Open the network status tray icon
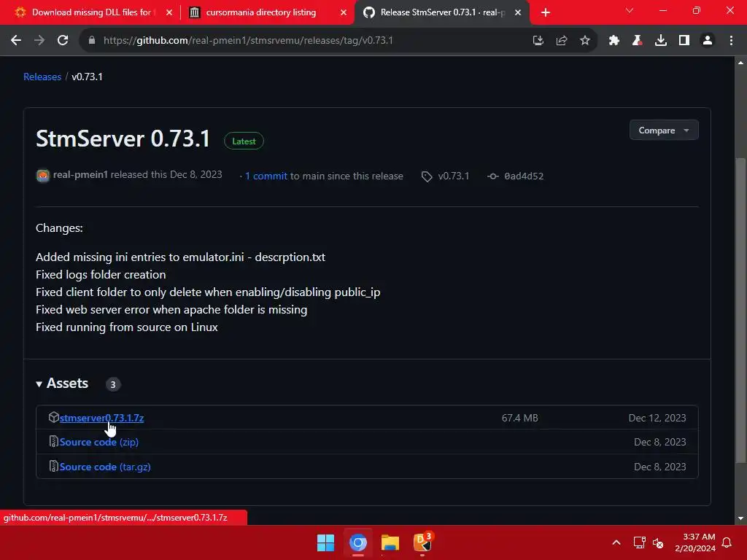This screenshot has height=560, width=747. pyautogui.click(x=639, y=542)
